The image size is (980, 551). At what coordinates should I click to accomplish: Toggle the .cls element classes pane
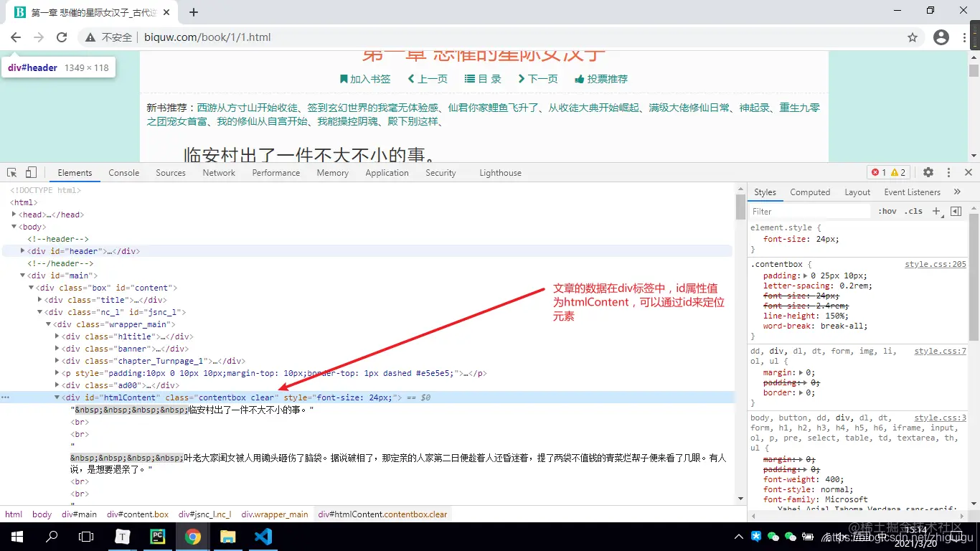click(915, 211)
